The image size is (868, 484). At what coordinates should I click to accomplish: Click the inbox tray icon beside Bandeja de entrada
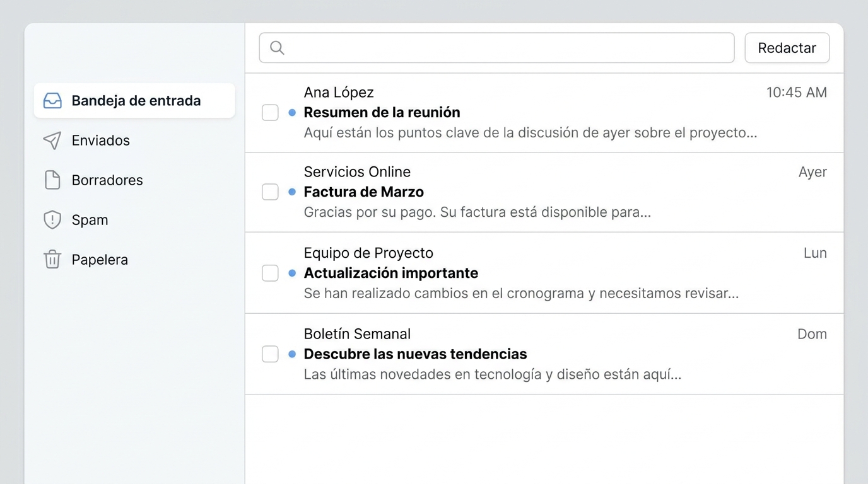[52, 101]
